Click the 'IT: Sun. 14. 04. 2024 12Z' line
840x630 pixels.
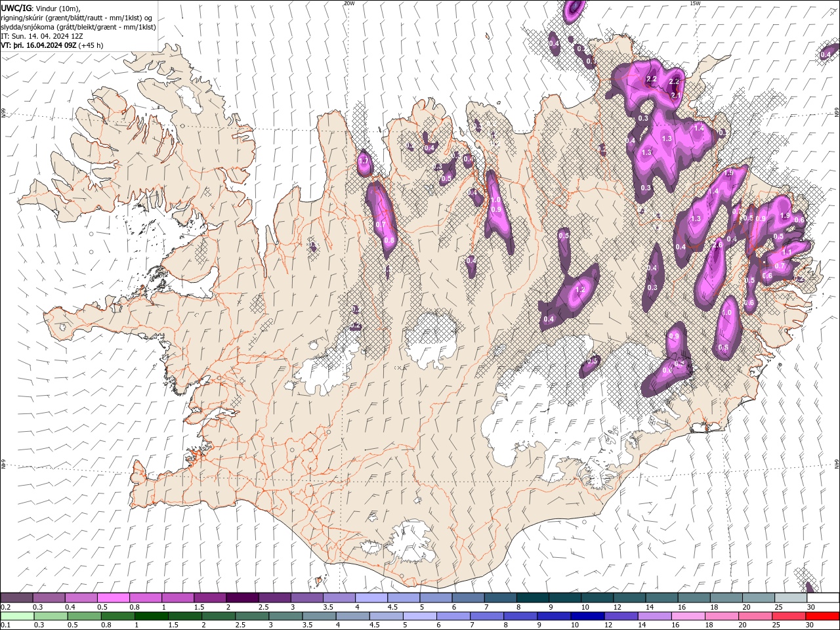(43, 36)
